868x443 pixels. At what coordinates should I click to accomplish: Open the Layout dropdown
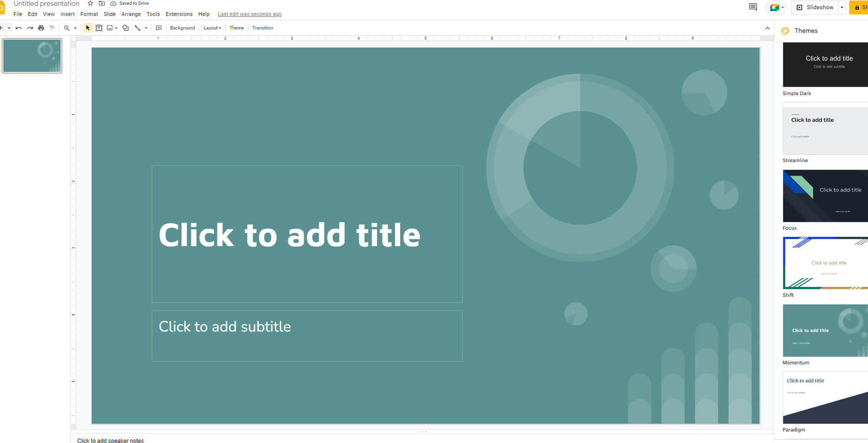[x=212, y=28]
